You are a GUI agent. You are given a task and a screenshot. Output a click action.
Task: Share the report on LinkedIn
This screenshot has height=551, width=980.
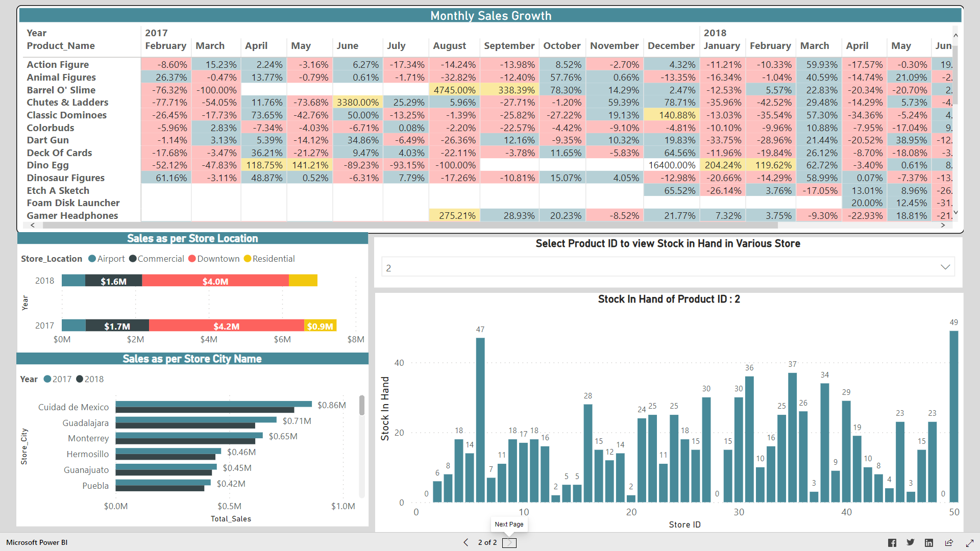929,542
